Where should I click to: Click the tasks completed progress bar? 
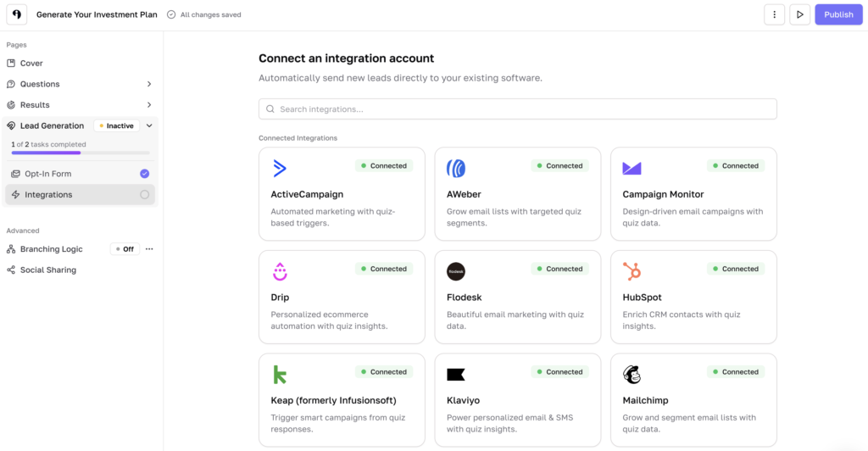[81, 153]
